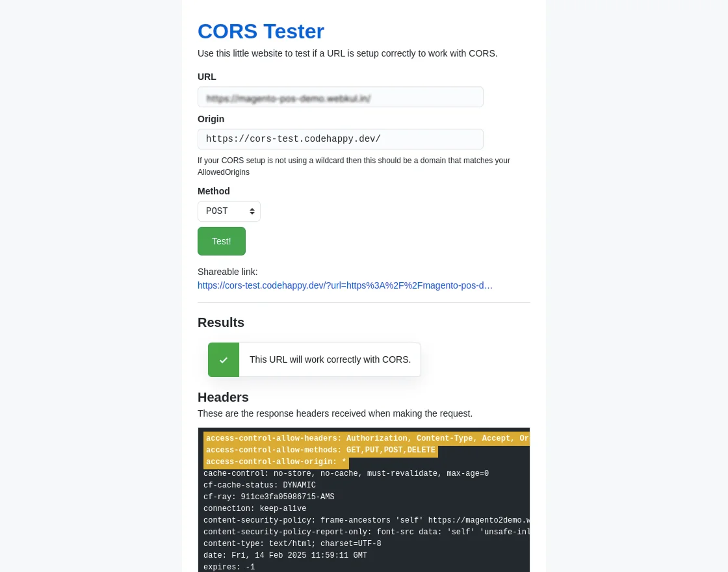Open the Method dropdown
Viewport: 728px width, 572px height.
[x=229, y=211]
